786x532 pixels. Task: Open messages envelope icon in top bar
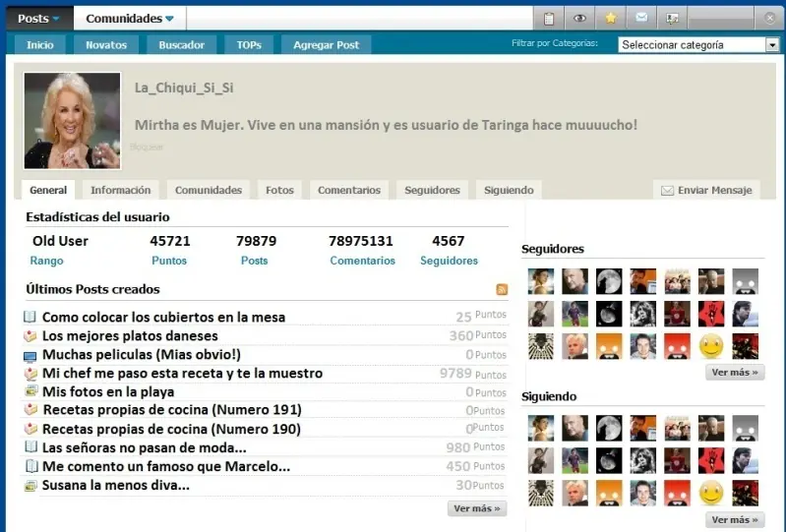tap(641, 18)
